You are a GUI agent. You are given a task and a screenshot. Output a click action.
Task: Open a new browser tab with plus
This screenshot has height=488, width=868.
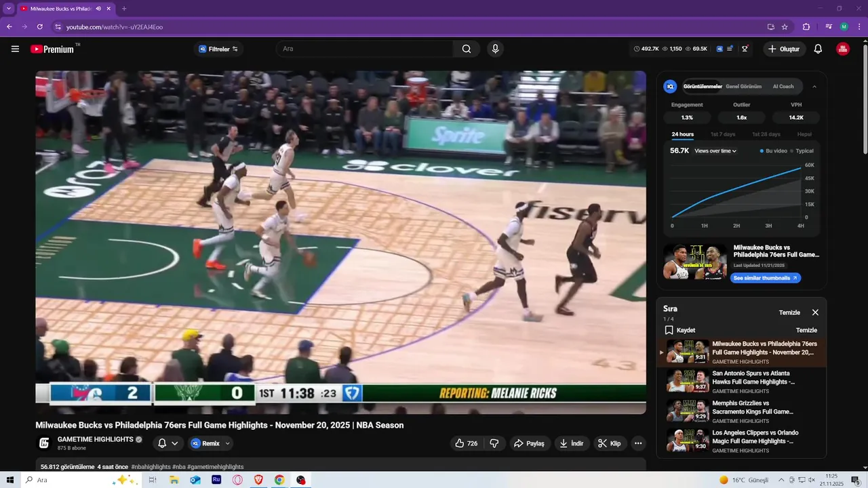[124, 9]
